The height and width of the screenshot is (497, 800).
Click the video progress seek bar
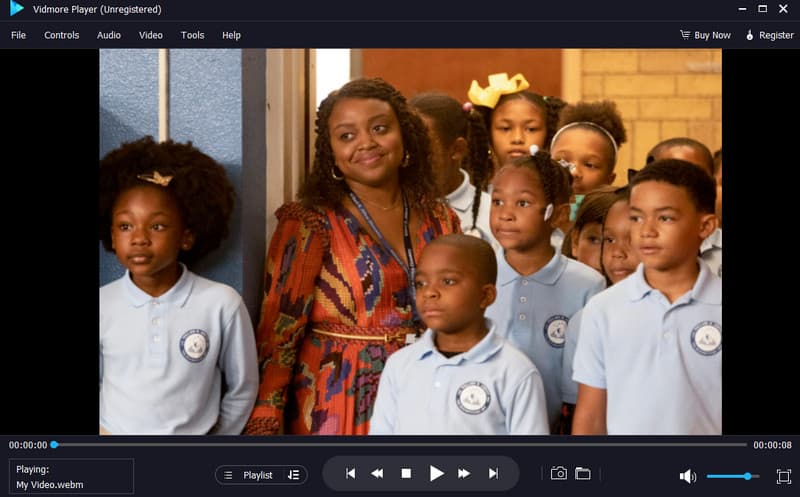pyautogui.click(x=400, y=445)
